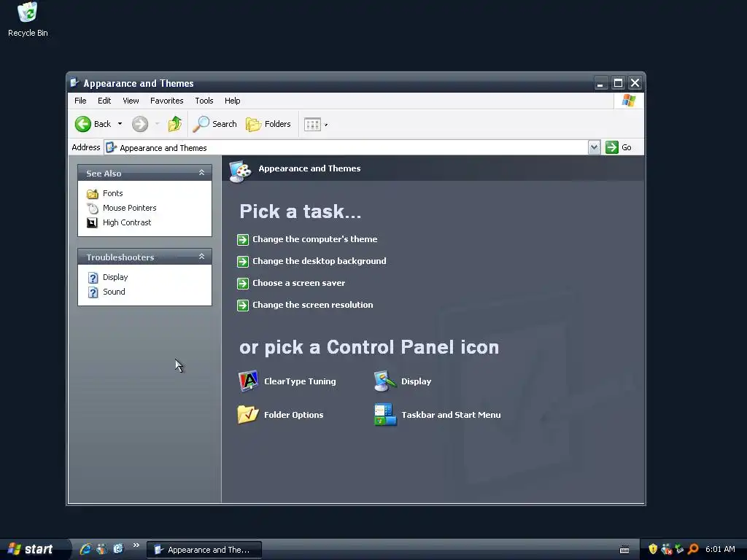
Task: Open the Search magnifier toolbar button
Action: pos(215,124)
